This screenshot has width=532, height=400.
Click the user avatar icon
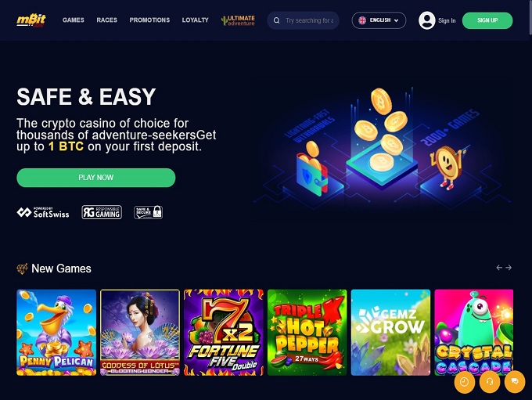point(427,20)
